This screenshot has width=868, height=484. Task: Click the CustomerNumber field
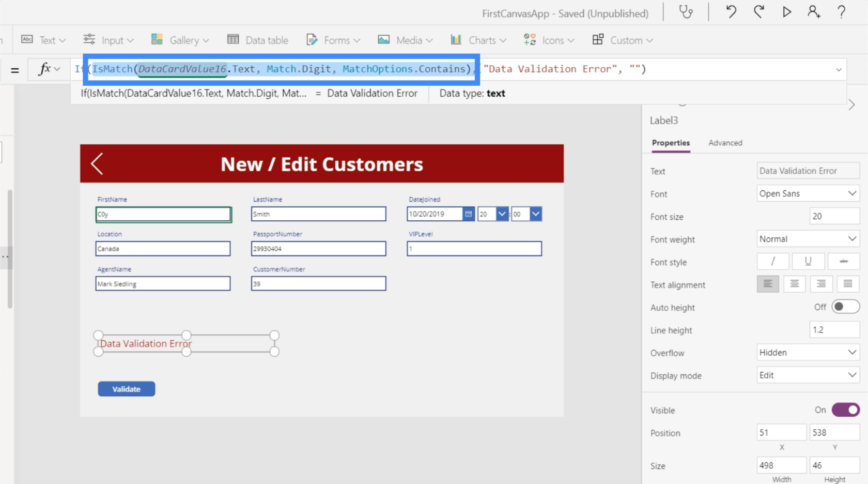319,284
